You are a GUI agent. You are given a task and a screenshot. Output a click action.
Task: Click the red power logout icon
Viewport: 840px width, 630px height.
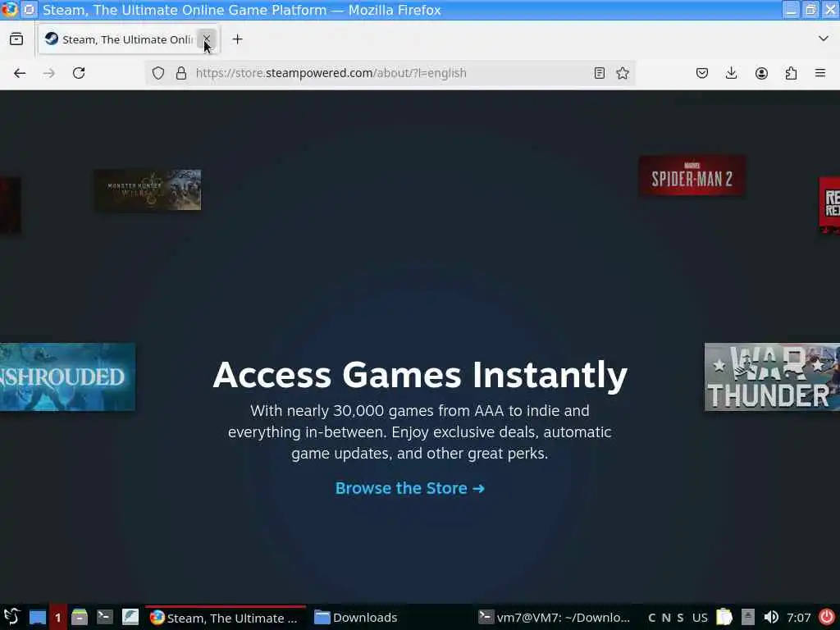[x=827, y=617]
